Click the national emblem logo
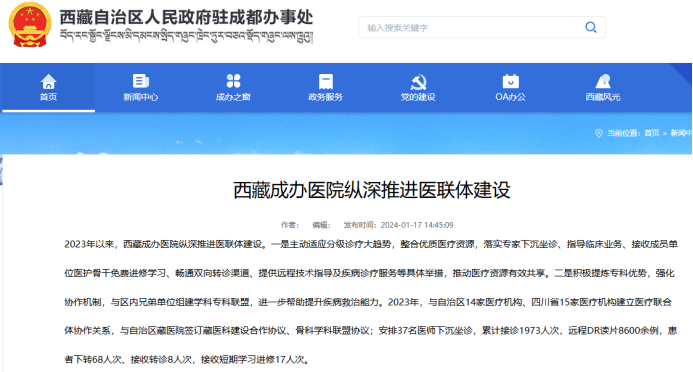This screenshot has height=372, width=693. [x=30, y=25]
